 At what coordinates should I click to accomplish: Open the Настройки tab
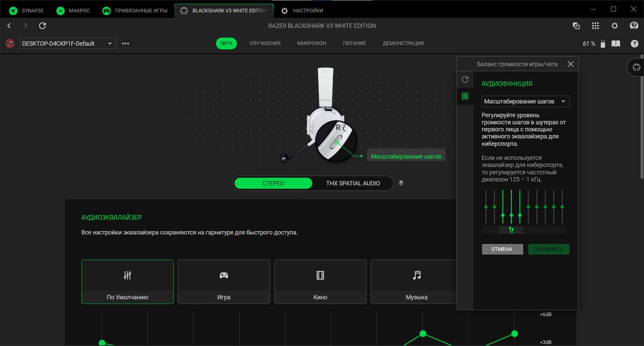coord(303,10)
